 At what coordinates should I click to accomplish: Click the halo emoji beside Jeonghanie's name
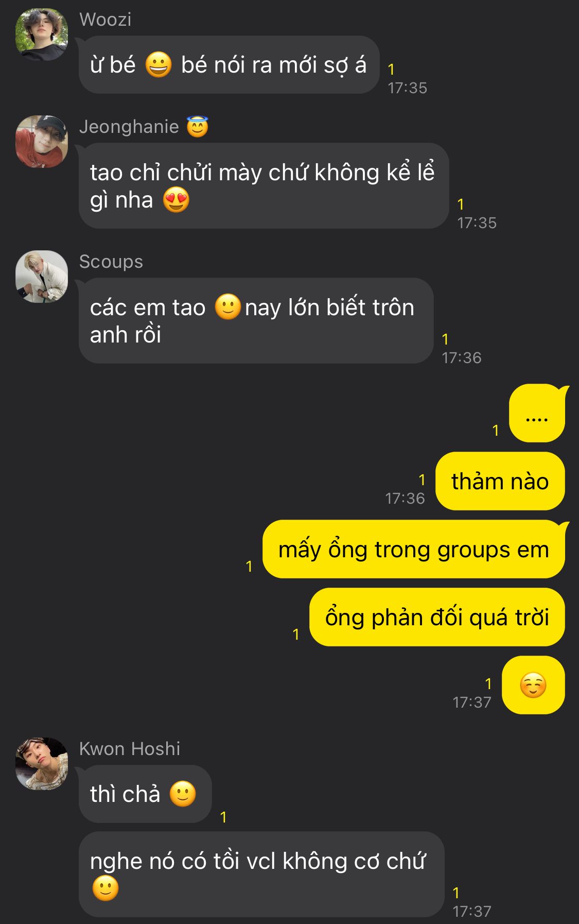point(198,127)
